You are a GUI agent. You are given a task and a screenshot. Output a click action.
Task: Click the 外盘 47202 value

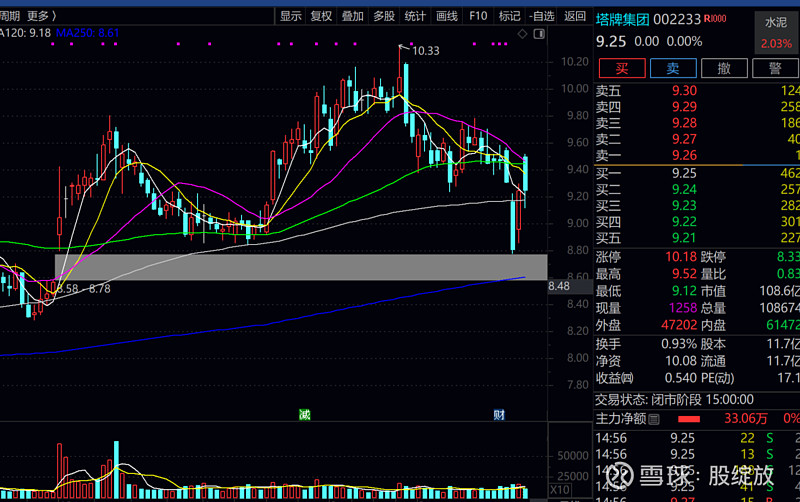coord(679,325)
